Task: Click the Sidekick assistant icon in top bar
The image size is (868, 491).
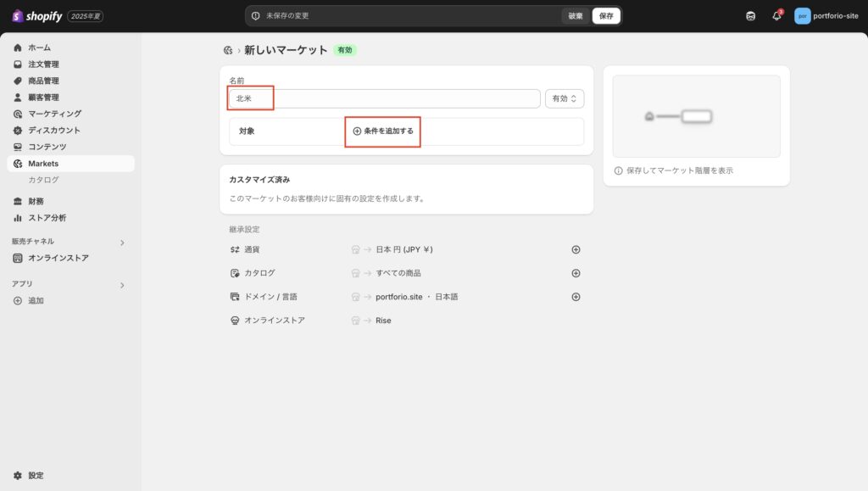Action: pyautogui.click(x=750, y=16)
